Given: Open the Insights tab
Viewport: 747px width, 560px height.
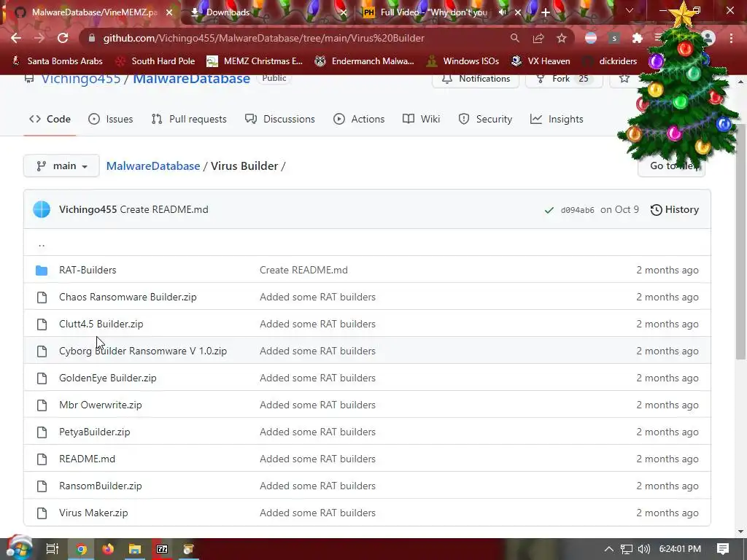Looking at the screenshot, I should tap(557, 119).
